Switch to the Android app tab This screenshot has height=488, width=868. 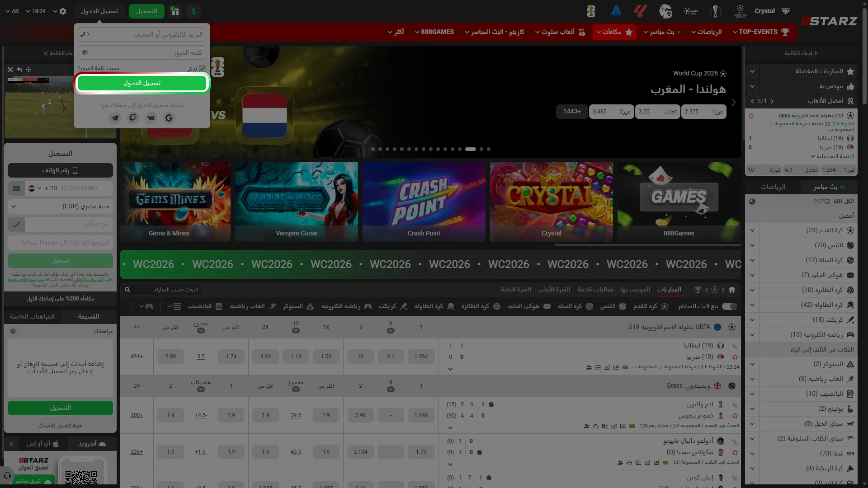tap(92, 444)
